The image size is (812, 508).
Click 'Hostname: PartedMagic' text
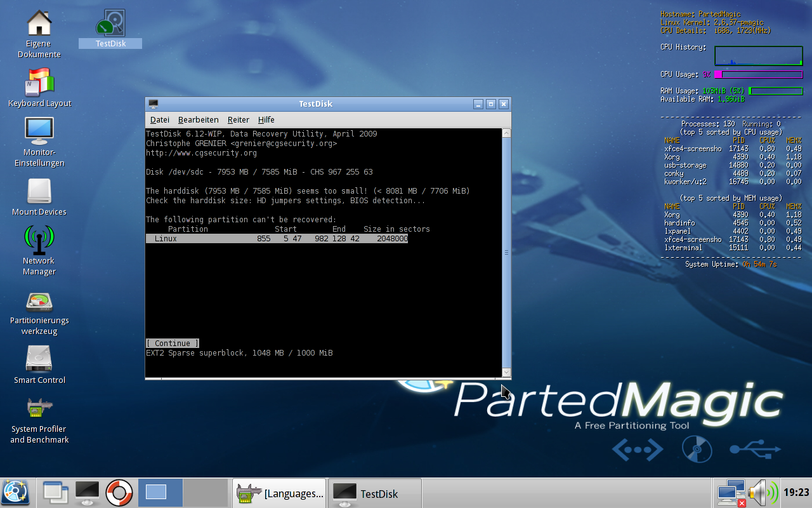(x=700, y=14)
